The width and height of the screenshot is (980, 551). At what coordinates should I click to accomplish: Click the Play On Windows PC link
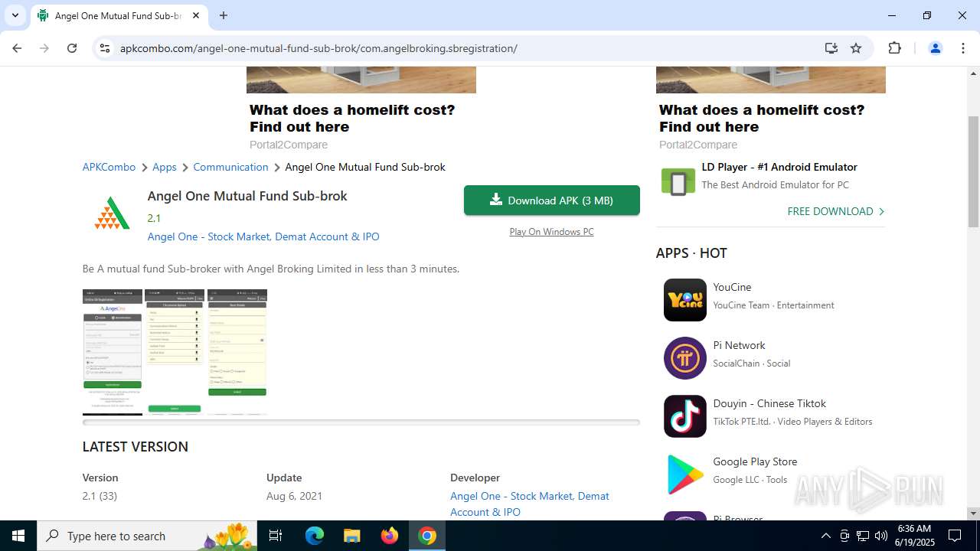551,232
